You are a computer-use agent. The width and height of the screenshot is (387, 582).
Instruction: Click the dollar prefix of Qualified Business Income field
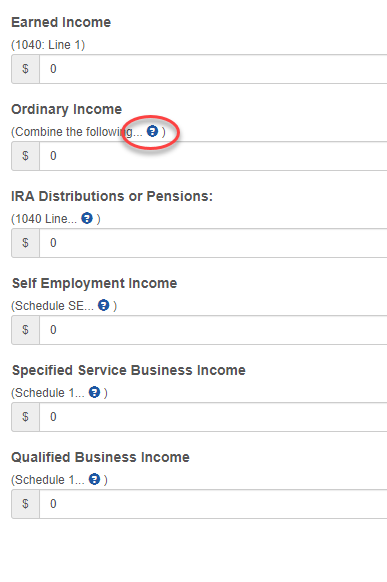[x=25, y=504]
